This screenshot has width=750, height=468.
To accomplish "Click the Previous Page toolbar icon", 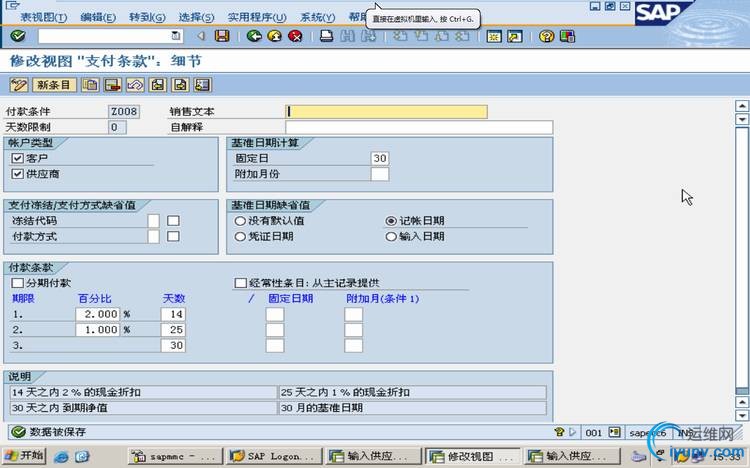I will pyautogui.click(x=421, y=36).
